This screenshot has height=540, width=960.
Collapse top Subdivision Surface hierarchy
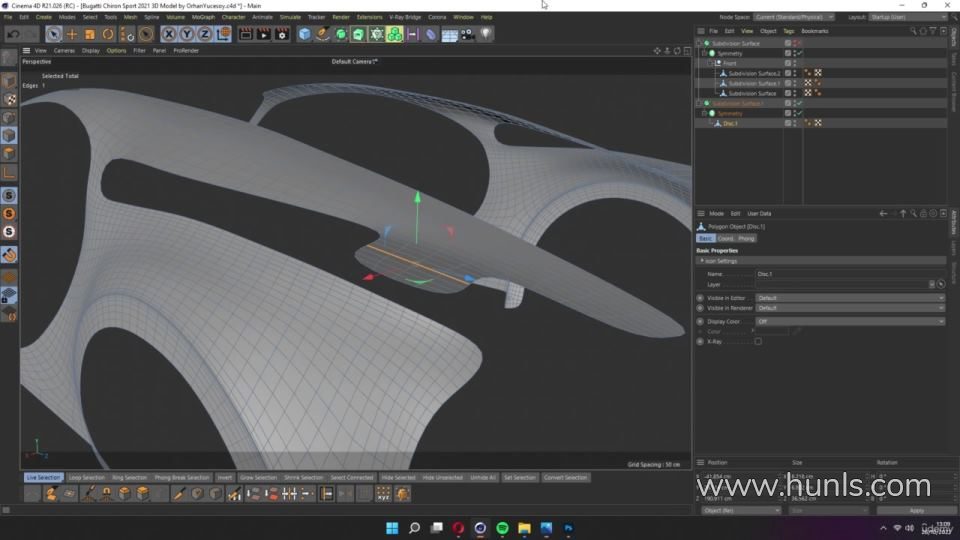699,43
